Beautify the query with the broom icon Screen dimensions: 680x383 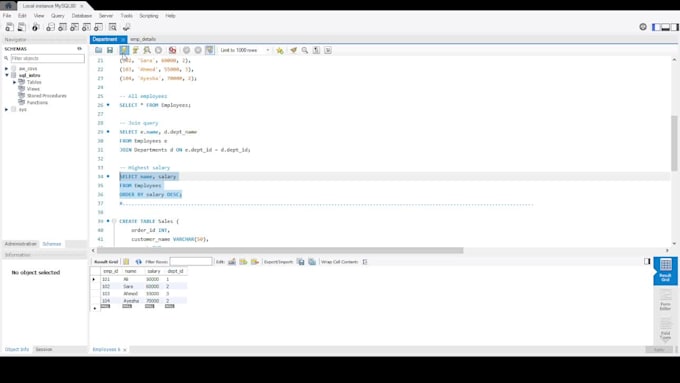[x=294, y=50]
